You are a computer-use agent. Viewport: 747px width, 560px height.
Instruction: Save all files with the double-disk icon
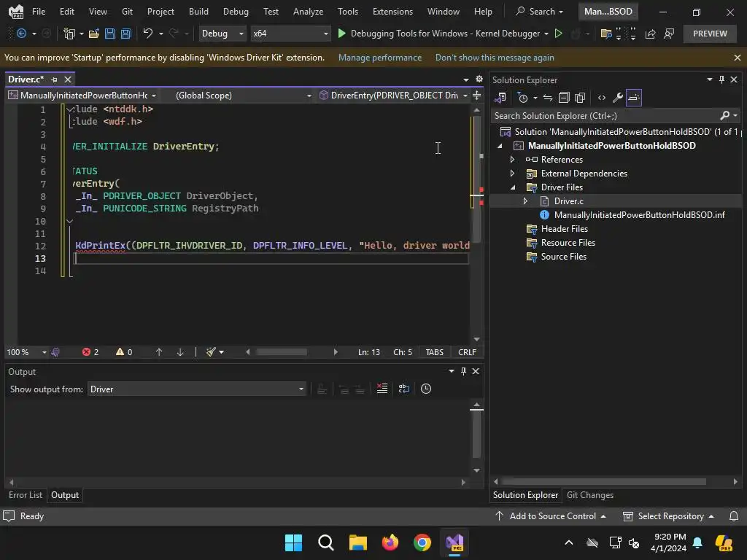click(125, 34)
